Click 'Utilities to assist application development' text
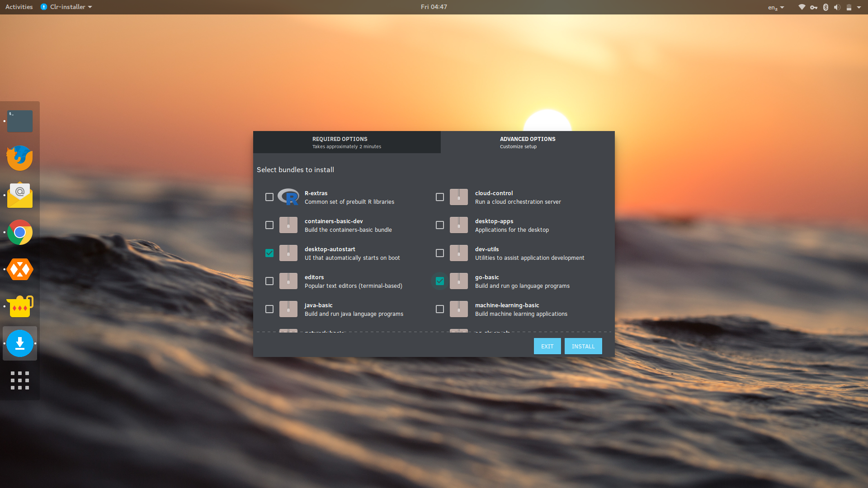Screen dimensions: 868x488 tap(530, 258)
